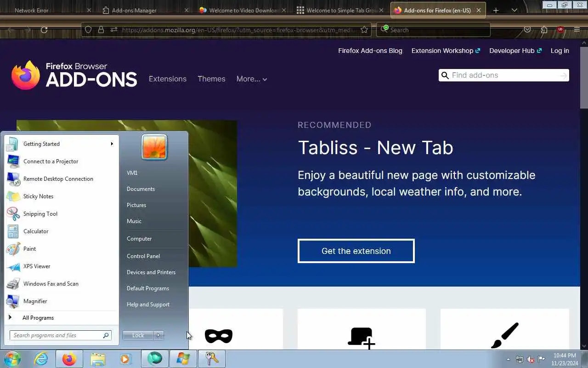Click the network tray icon
Screen dimensions: 588x368
[x=520, y=359]
